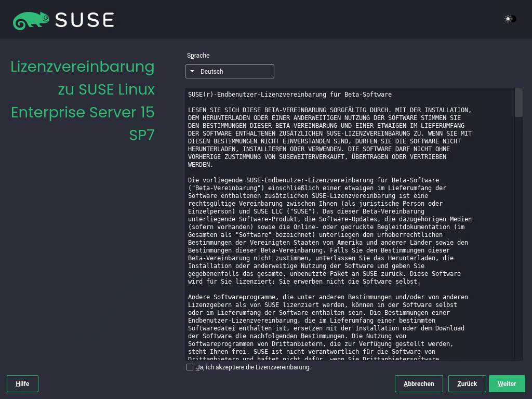Toggle the light/dark theme switch
This screenshot has height=399, width=532.
coord(510,19)
